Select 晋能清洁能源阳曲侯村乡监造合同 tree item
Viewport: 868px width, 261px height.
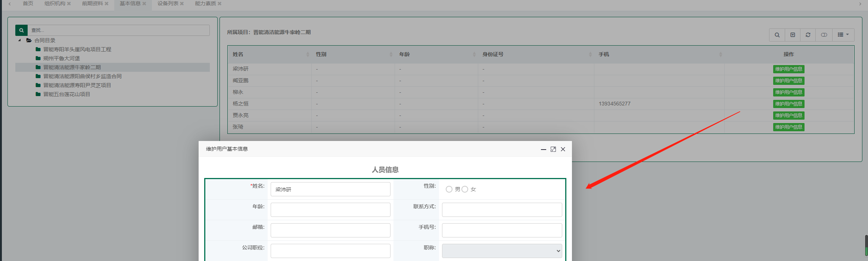(x=82, y=76)
